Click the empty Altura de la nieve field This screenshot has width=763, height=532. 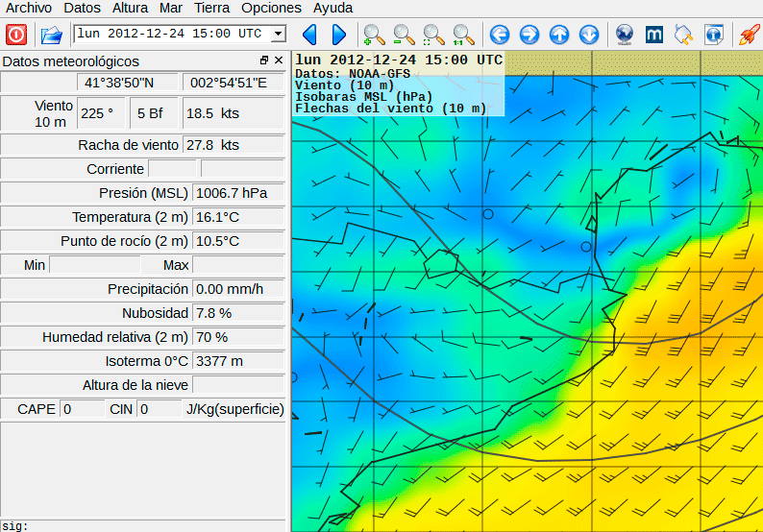click(x=238, y=385)
